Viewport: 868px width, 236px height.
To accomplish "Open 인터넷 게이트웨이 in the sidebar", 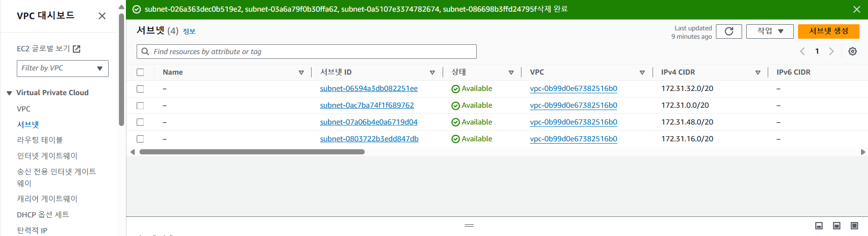I will coord(47,156).
